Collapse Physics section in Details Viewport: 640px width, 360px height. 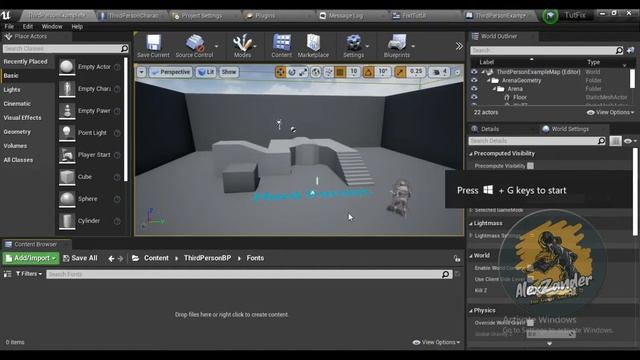pos(471,311)
